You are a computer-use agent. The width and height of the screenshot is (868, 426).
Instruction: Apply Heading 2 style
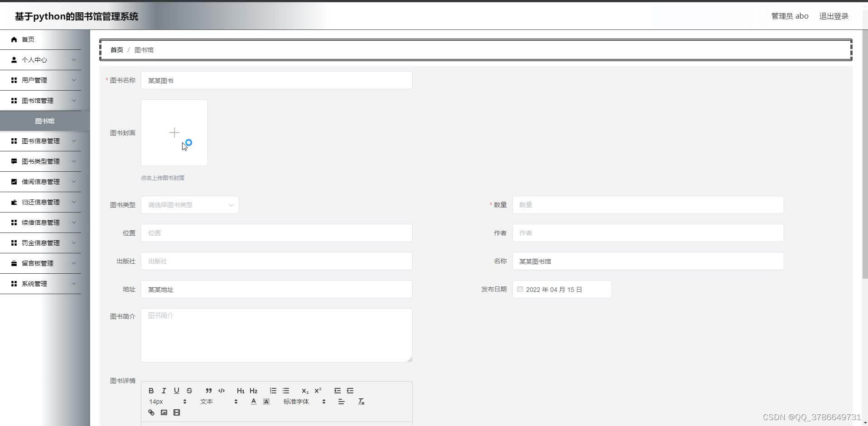coord(253,391)
